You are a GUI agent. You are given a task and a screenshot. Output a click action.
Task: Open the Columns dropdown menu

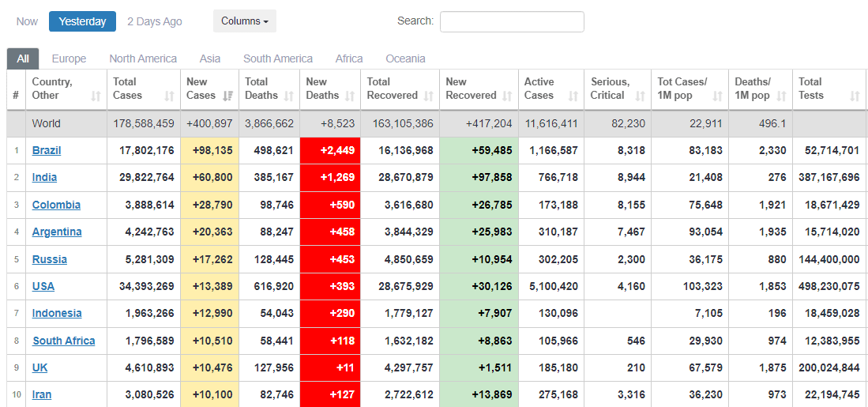click(x=244, y=21)
